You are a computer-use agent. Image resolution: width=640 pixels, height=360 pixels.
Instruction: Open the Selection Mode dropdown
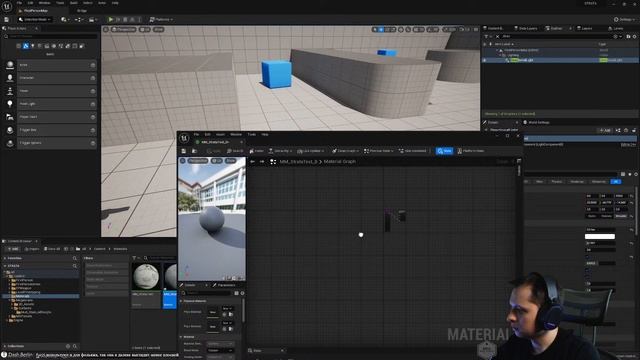(35, 19)
